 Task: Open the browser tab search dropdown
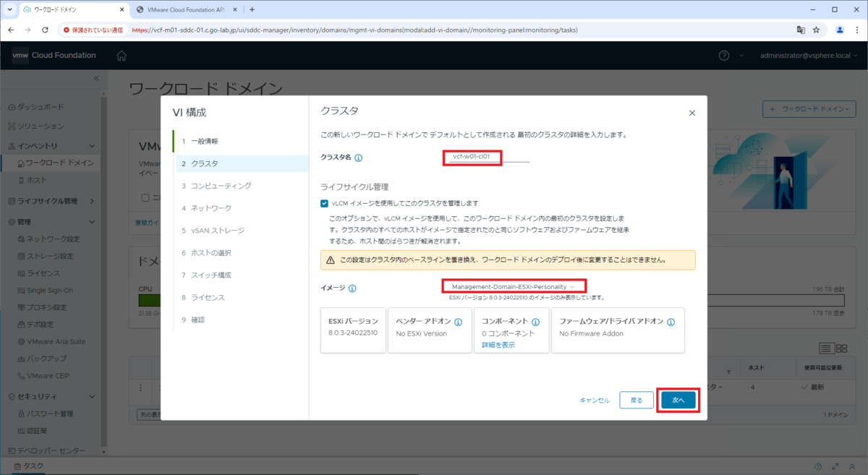10,9
